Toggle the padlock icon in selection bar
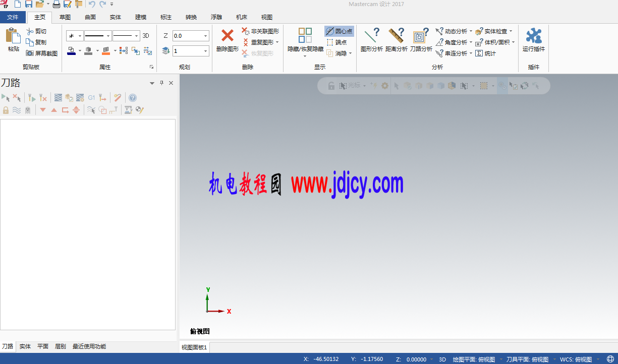 pyautogui.click(x=331, y=86)
